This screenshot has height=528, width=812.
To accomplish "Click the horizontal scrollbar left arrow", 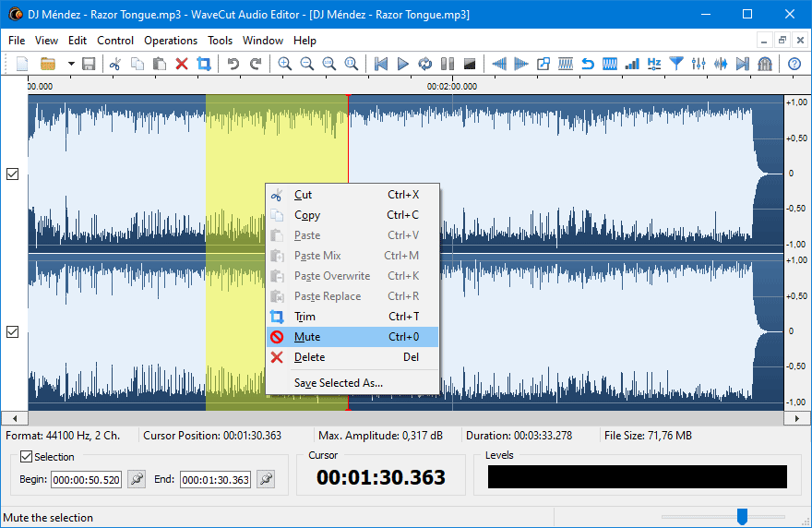I will pos(15,418).
